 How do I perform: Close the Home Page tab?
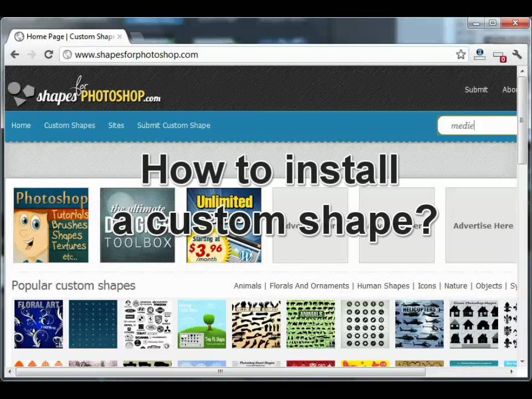coord(120,37)
